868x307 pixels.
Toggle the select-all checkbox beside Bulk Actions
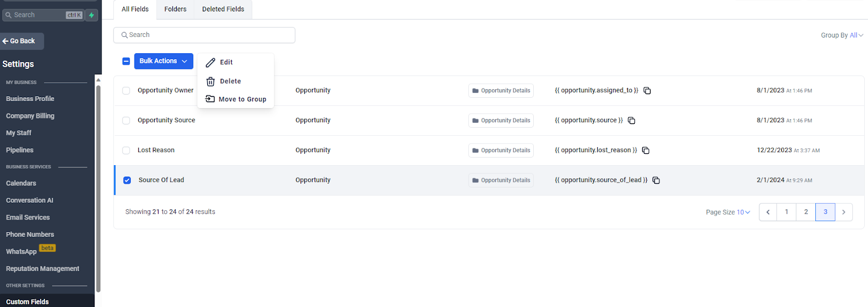coord(126,61)
